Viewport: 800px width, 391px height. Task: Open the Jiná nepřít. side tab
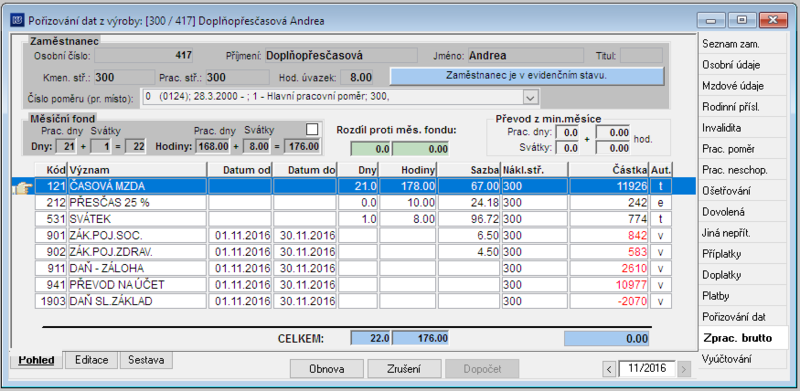[x=743, y=233]
